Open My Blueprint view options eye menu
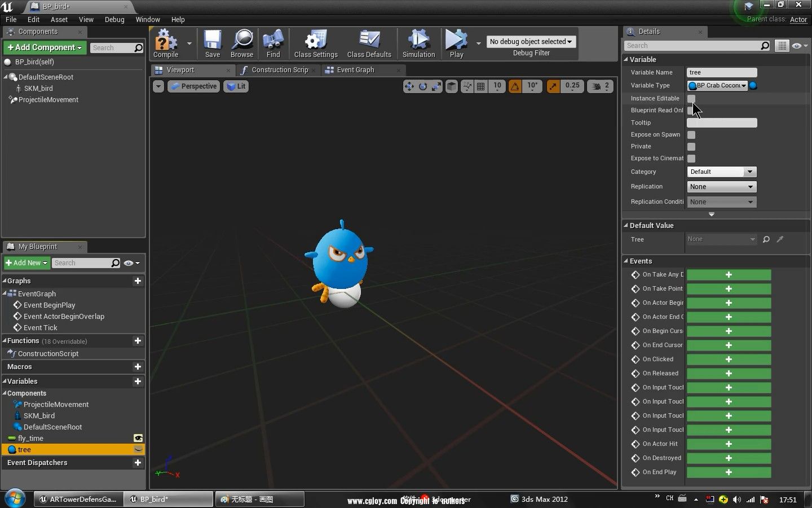 tap(131, 263)
